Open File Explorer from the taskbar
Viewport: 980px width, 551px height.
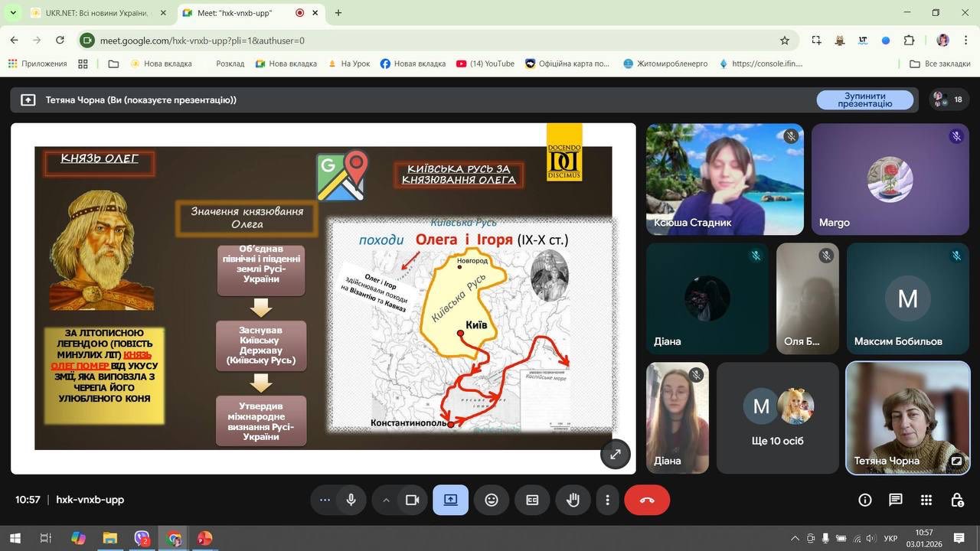point(110,538)
